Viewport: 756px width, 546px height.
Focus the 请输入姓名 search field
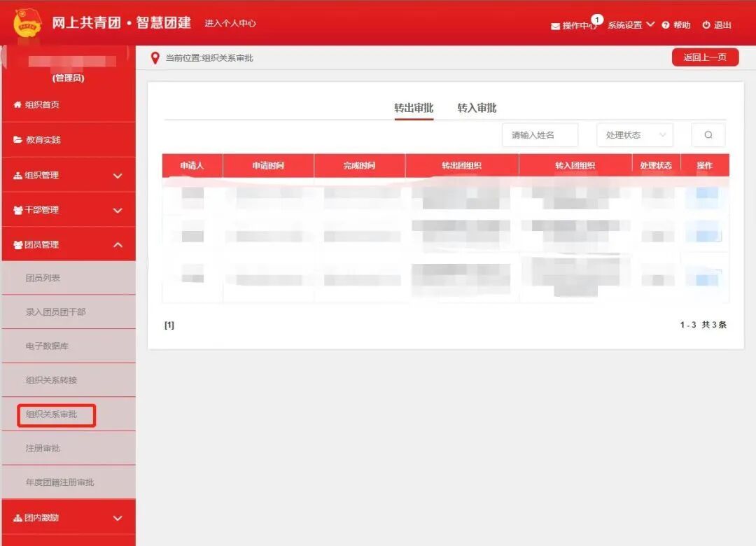(x=540, y=135)
